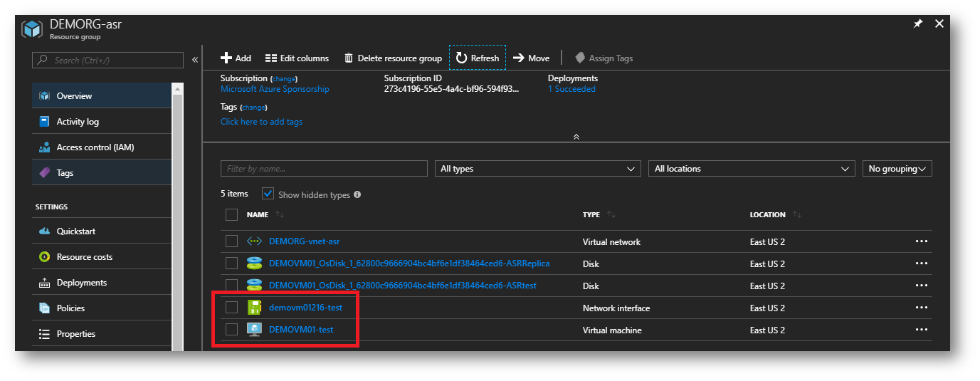Click the Activity log icon
Image resolution: width=980 pixels, height=381 pixels.
click(44, 122)
